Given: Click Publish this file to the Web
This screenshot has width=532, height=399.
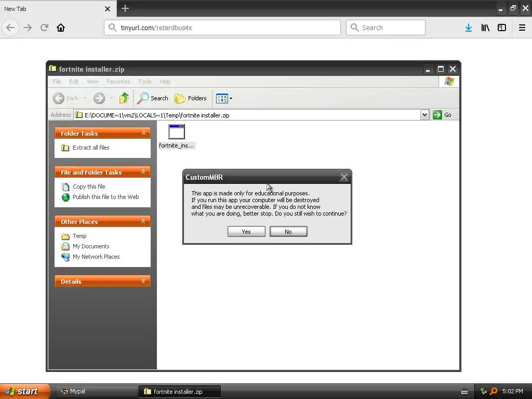Looking at the screenshot, I should (x=106, y=197).
